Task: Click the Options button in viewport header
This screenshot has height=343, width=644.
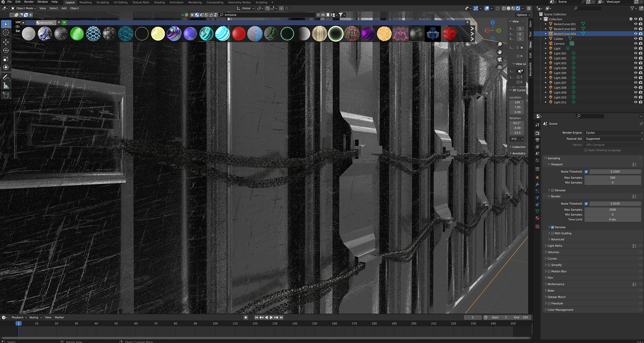Action: point(523,15)
